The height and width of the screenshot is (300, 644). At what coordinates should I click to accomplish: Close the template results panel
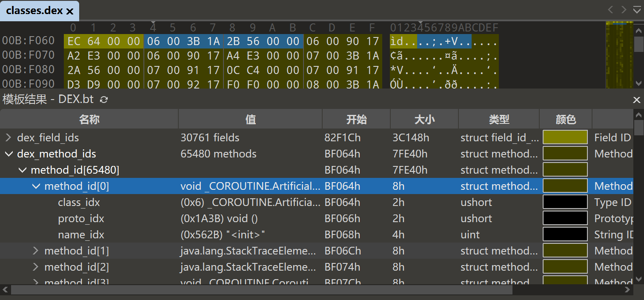636,100
